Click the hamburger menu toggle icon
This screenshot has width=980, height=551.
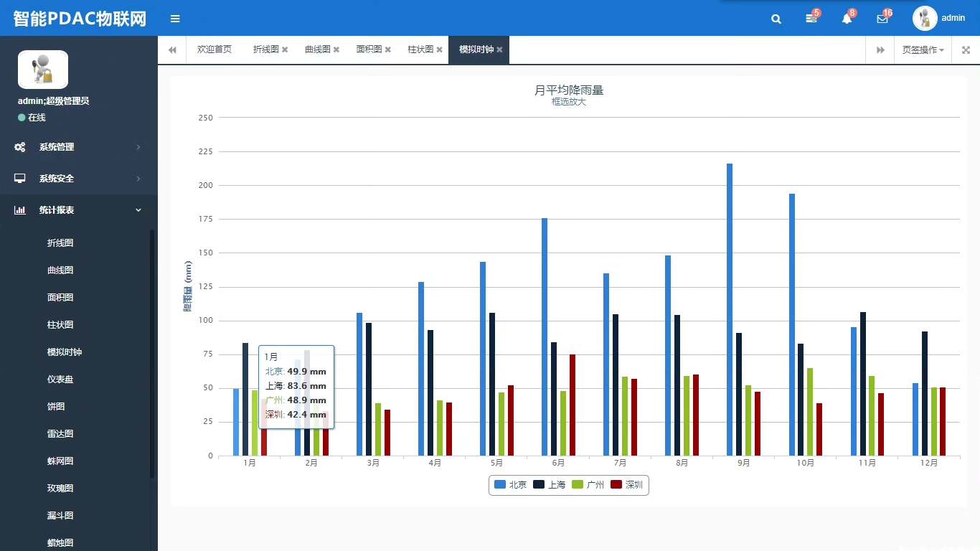[175, 19]
